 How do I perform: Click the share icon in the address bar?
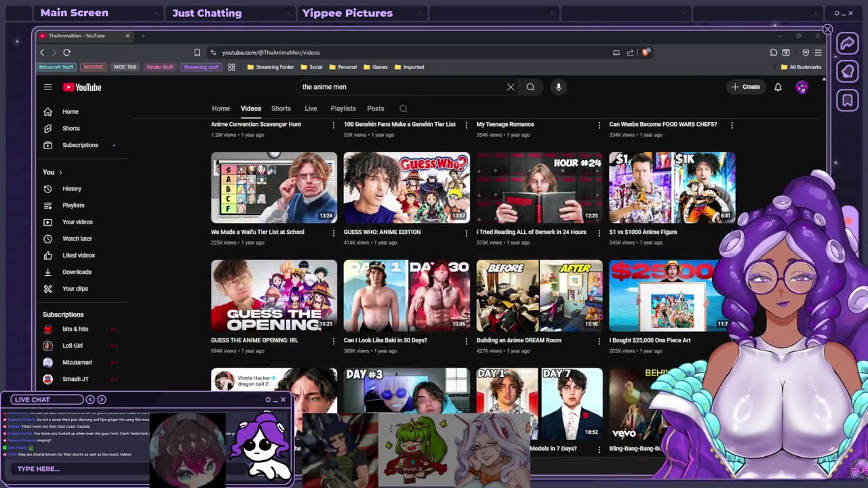[x=630, y=52]
